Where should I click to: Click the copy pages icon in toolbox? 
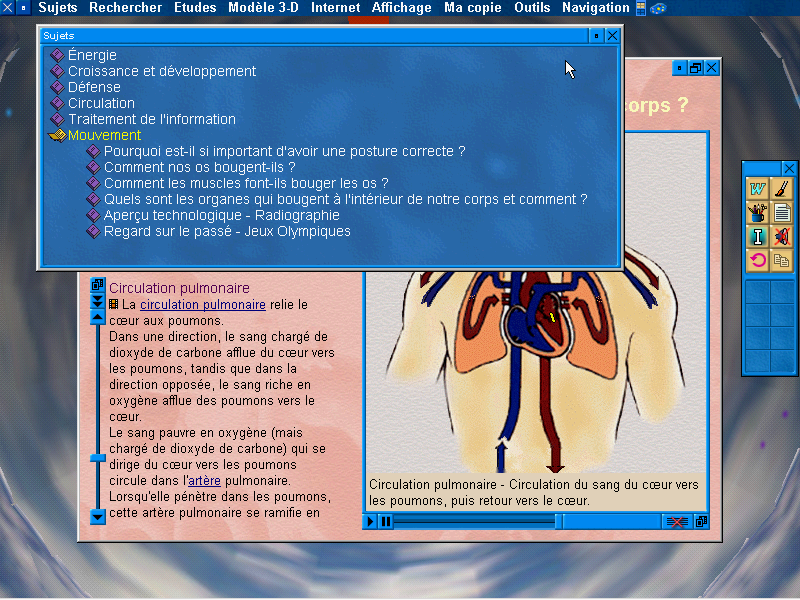coord(782,261)
